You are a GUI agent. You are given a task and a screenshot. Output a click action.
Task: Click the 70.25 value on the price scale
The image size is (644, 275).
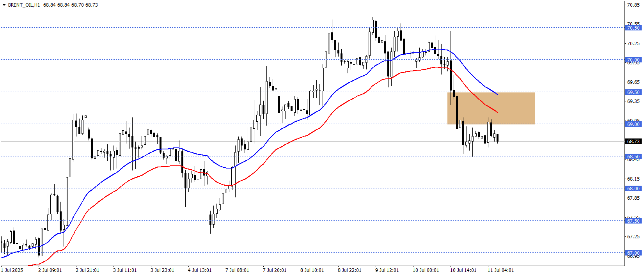pos(633,44)
